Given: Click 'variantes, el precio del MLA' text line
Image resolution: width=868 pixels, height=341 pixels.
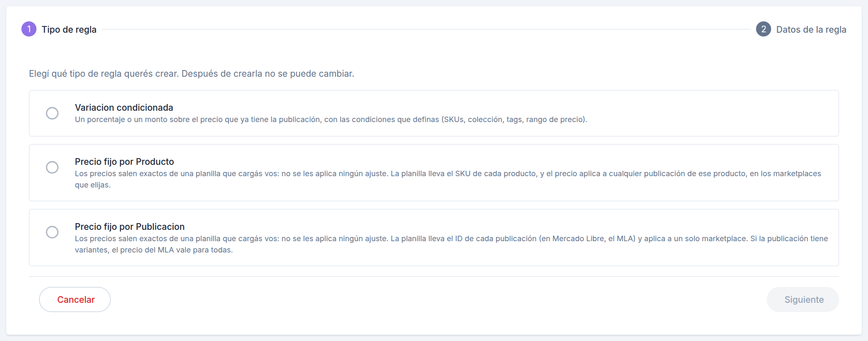Looking at the screenshot, I should [153, 250].
